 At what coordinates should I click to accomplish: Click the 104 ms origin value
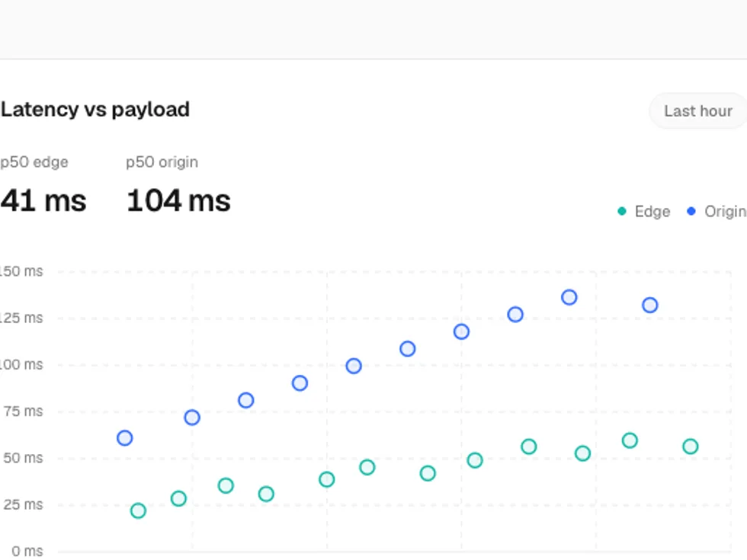pyautogui.click(x=178, y=200)
